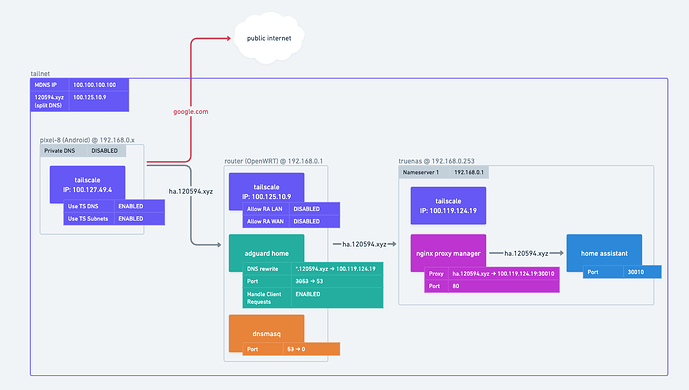
Task: Select the DISABLED value next to Private DNS
Action: [106, 151]
